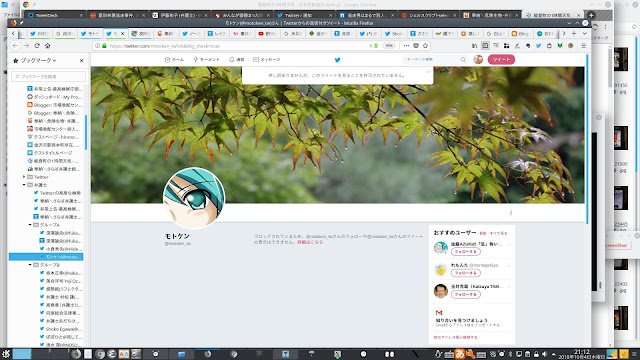This screenshot has height=360, width=640.
Task: Click the Firefox forward navigation arrow
Action: pos(26,46)
